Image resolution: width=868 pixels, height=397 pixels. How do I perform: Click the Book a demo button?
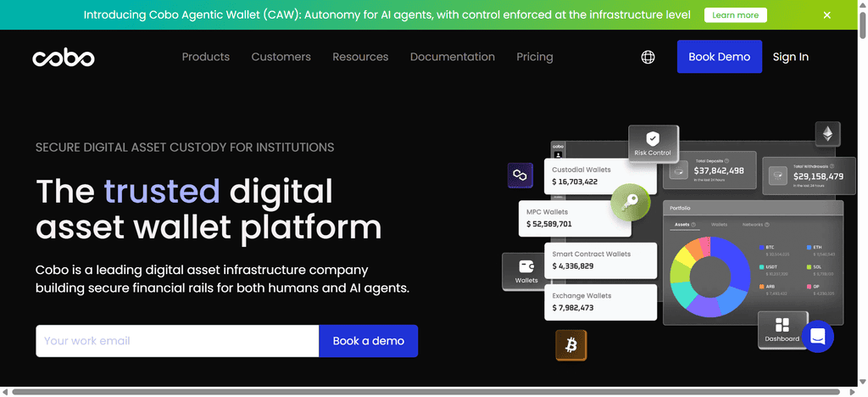pyautogui.click(x=368, y=341)
